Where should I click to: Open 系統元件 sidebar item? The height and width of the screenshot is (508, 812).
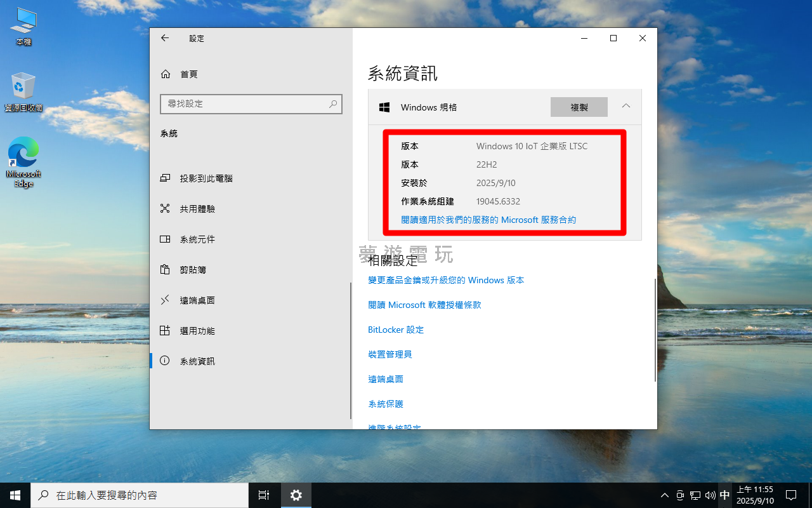pos(197,239)
